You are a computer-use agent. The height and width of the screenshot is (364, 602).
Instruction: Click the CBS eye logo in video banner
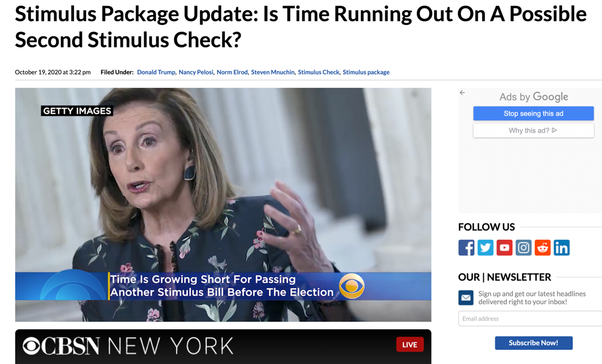click(x=351, y=286)
